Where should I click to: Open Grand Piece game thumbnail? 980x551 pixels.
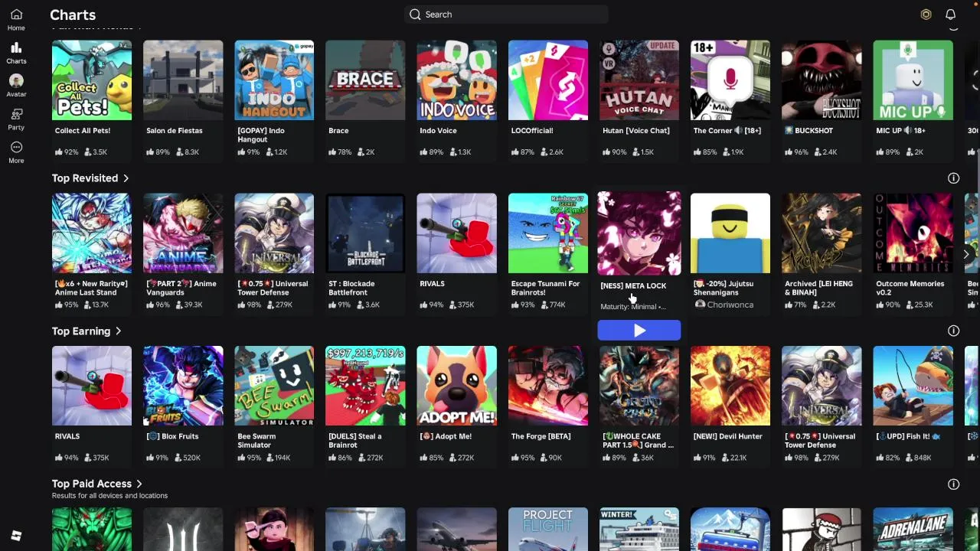click(639, 386)
